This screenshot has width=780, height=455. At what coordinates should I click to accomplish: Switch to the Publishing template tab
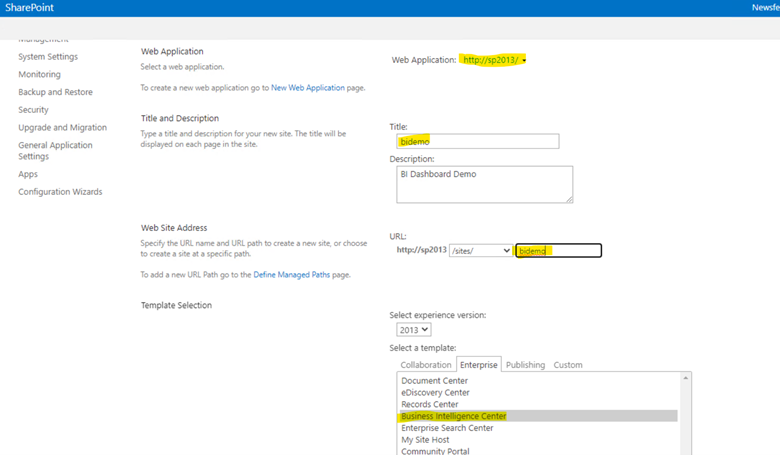[525, 365]
